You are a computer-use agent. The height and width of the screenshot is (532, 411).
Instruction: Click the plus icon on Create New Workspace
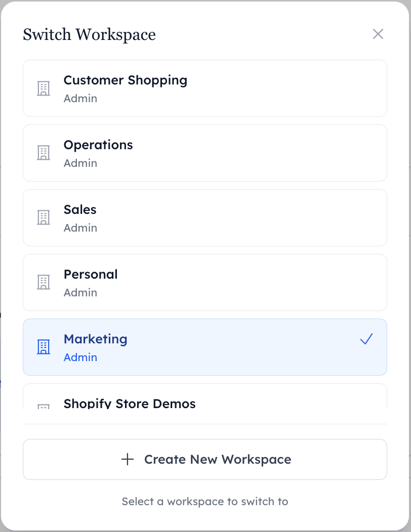(x=128, y=459)
